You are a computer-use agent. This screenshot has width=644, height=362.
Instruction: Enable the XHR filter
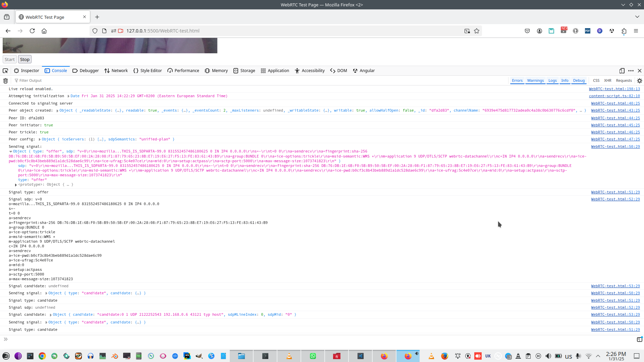[607, 80]
